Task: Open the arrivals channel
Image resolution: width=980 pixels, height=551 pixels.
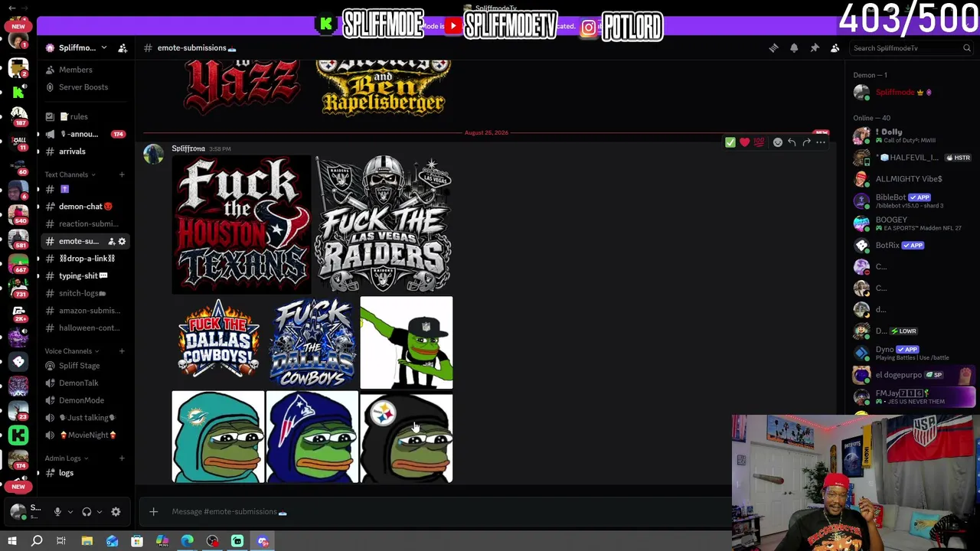Action: 85,152
